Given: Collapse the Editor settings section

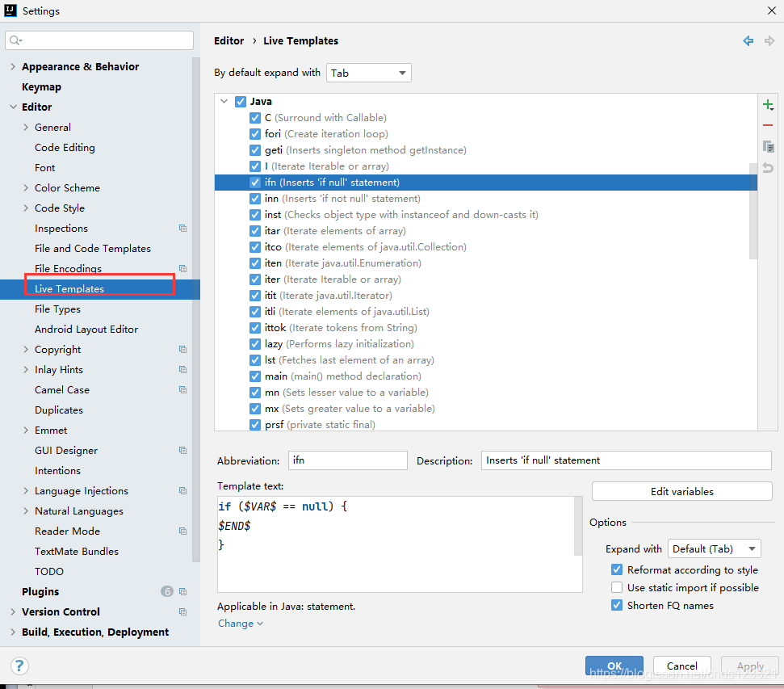Looking at the screenshot, I should (13, 107).
